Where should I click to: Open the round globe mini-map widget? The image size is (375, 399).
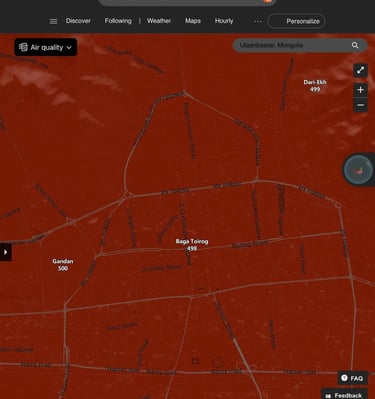(358, 170)
